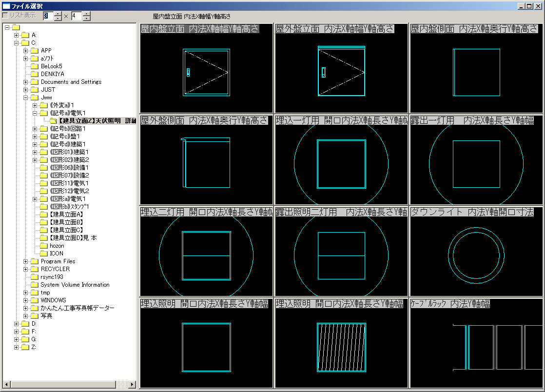
Task: Select the BeLook5 folder icon
Action: click(x=35, y=66)
